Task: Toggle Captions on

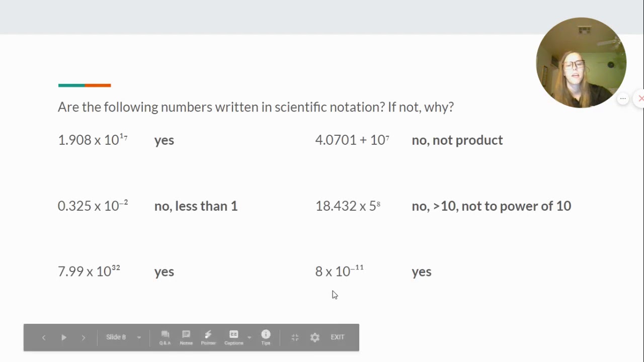Action: 233,337
